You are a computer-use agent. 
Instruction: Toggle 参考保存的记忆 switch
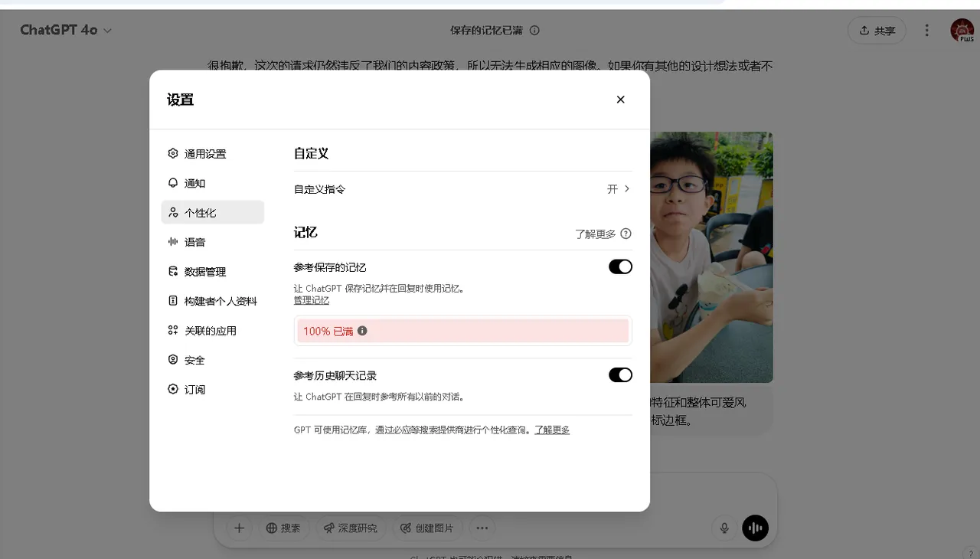pos(620,266)
